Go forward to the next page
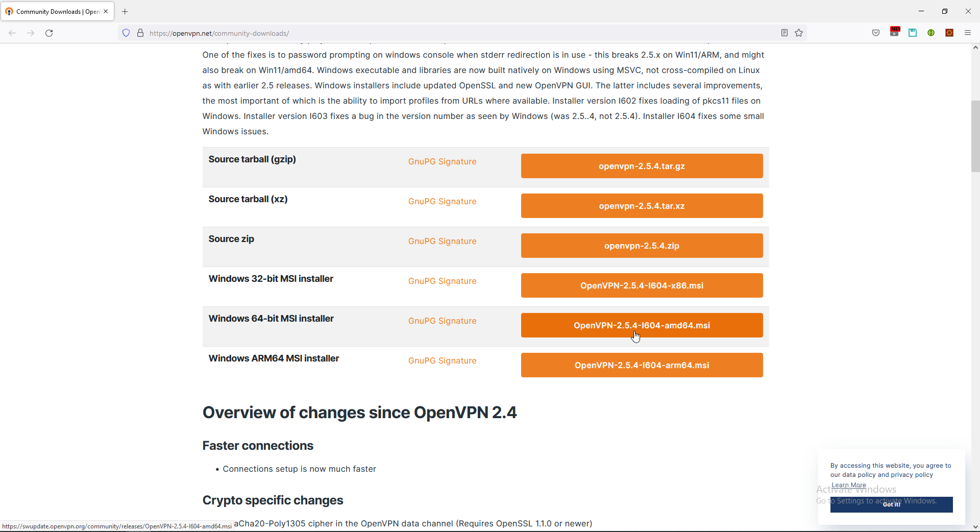The height and width of the screenshot is (532, 980). (31, 33)
